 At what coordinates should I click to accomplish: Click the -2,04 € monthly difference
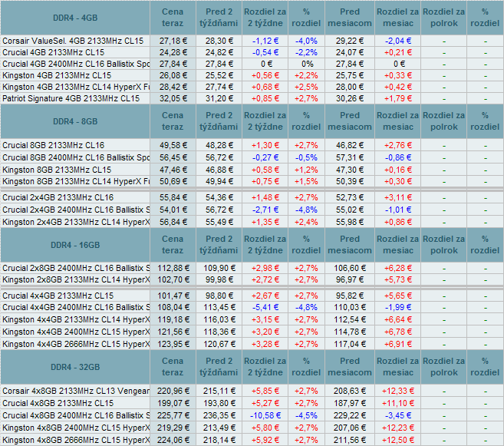[x=398, y=41]
